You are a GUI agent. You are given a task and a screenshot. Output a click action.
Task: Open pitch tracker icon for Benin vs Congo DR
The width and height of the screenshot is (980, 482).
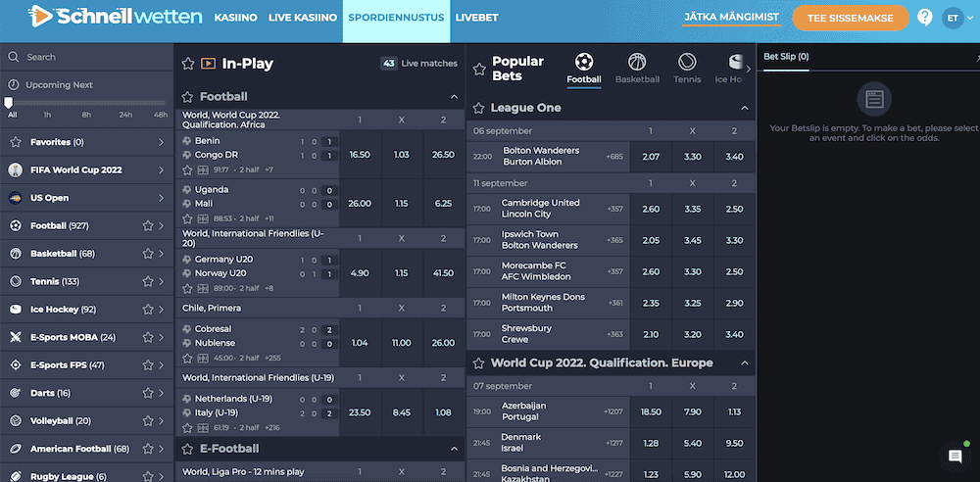point(203,169)
